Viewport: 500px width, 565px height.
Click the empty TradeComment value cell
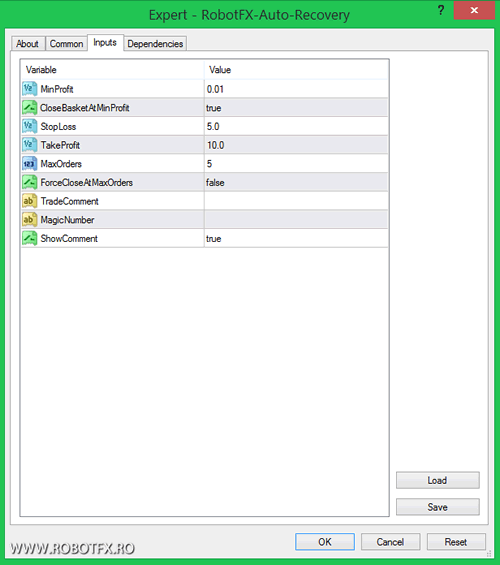tap(296, 201)
